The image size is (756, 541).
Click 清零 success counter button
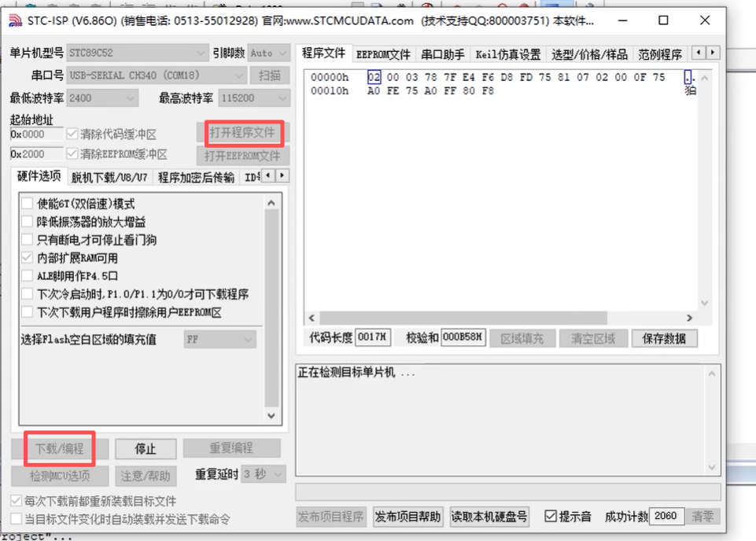[703, 517]
